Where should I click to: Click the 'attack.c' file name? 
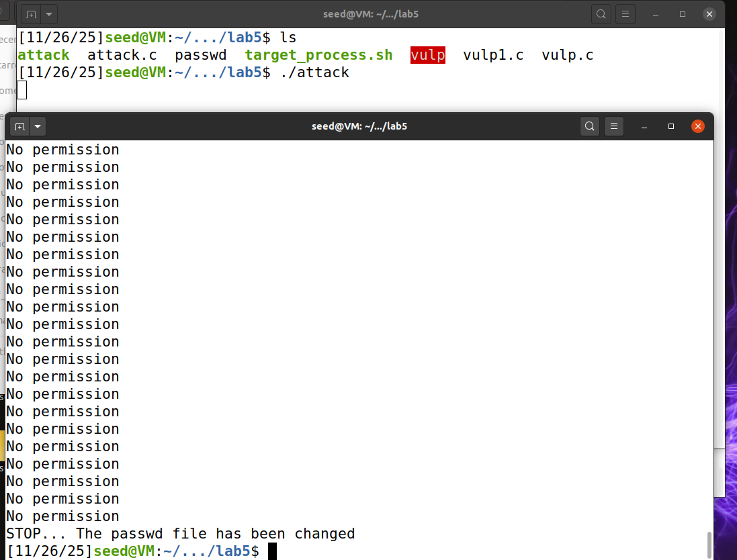coord(122,55)
